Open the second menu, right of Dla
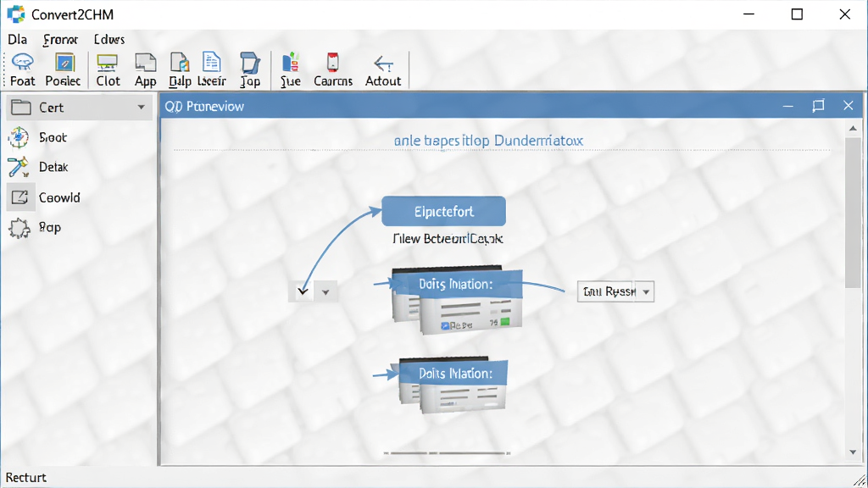 (x=60, y=39)
